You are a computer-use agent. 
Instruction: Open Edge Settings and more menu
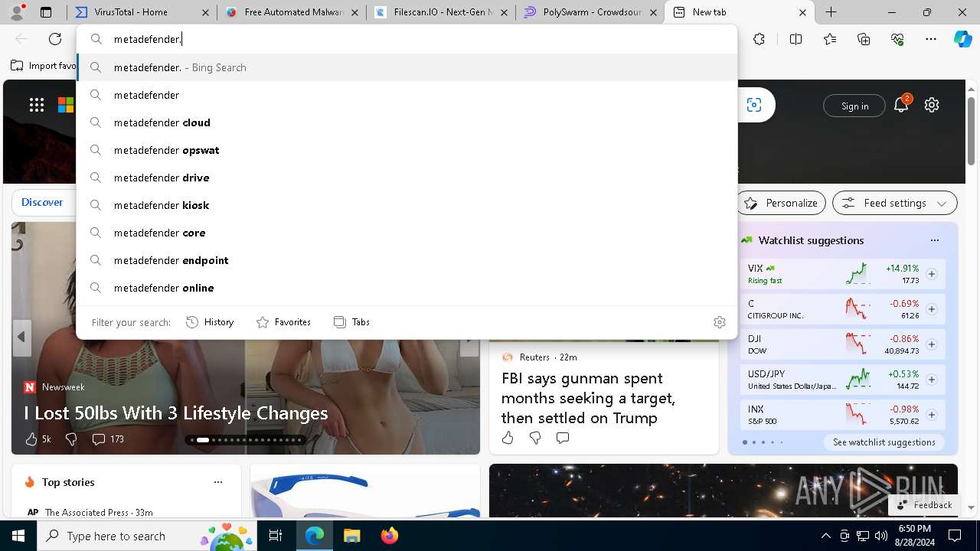[x=931, y=39]
